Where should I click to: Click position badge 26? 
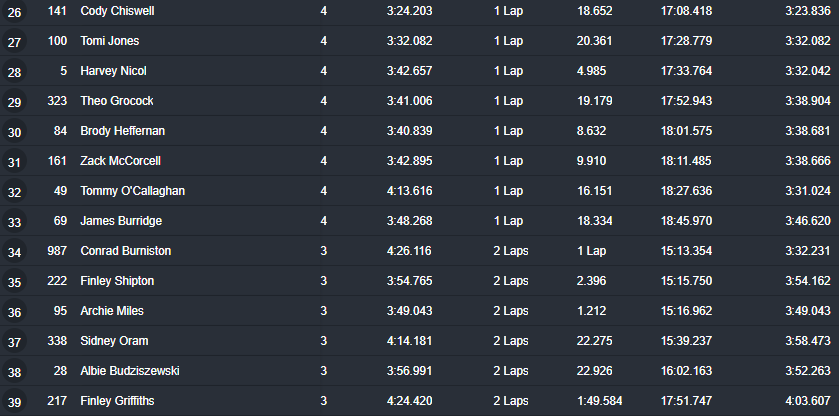[14, 11]
